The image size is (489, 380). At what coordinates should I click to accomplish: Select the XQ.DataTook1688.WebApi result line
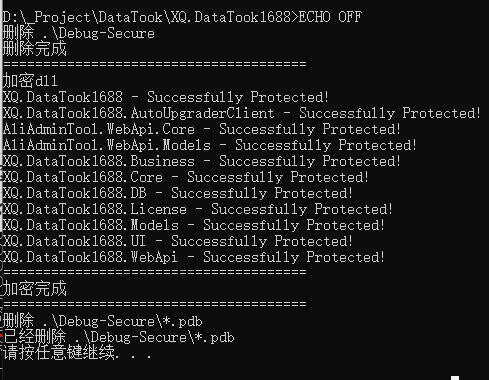pyautogui.click(x=194, y=257)
